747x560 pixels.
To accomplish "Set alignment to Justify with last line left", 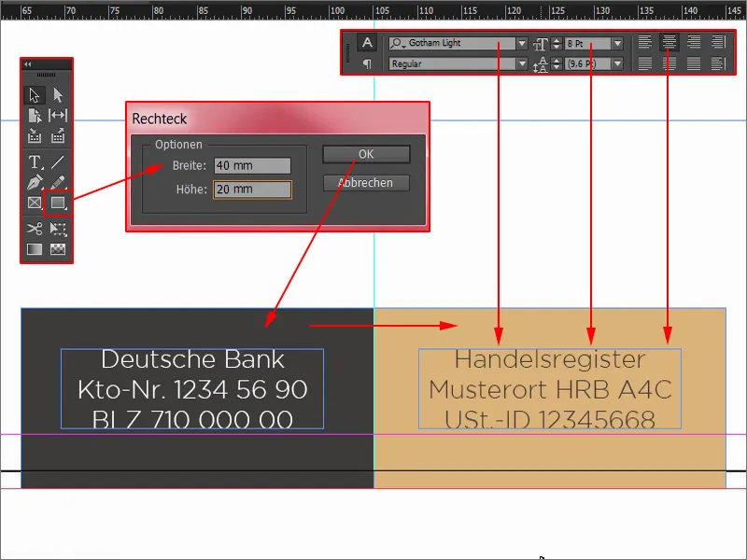I will [645, 63].
